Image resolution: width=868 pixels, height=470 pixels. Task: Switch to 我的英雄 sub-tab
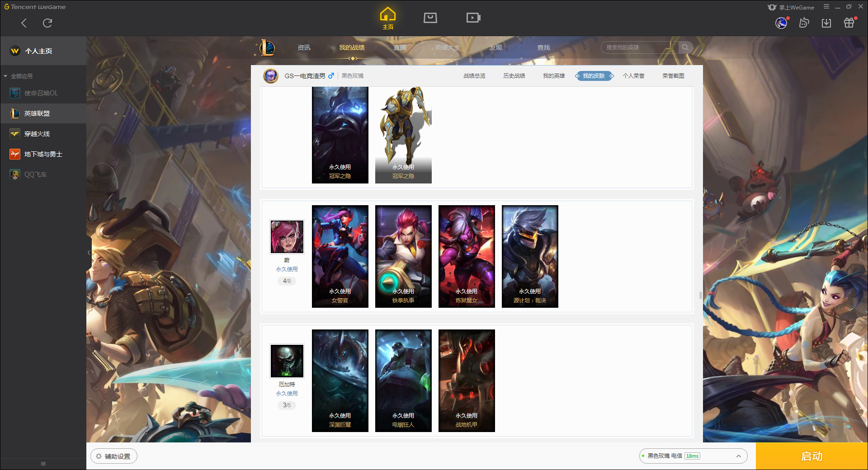click(554, 76)
